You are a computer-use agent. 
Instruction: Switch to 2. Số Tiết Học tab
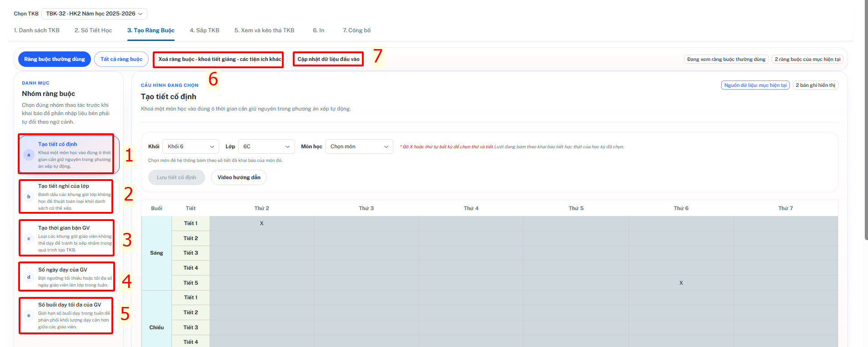[x=93, y=30]
